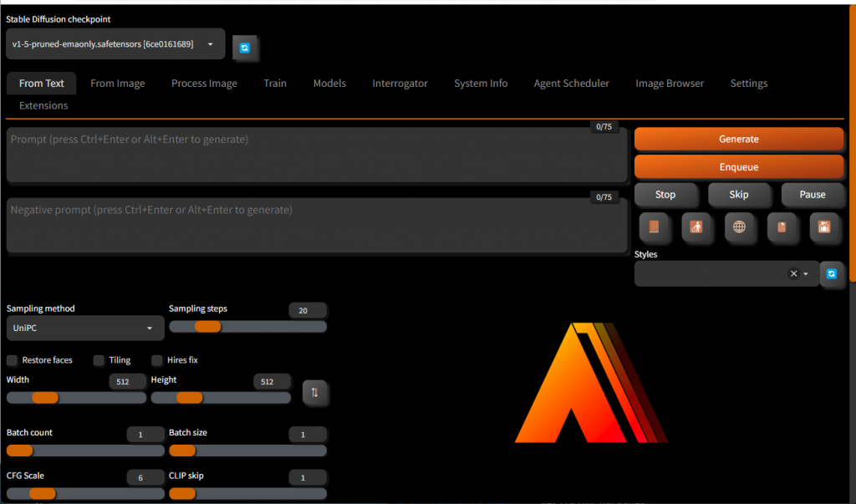Adjust the Width slider

tap(76, 398)
